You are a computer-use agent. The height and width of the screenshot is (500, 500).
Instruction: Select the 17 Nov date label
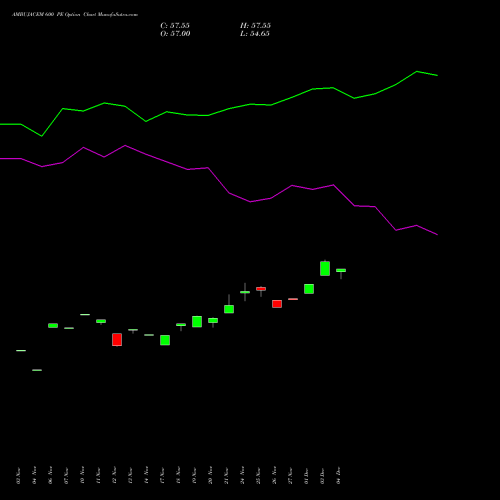click(x=162, y=476)
